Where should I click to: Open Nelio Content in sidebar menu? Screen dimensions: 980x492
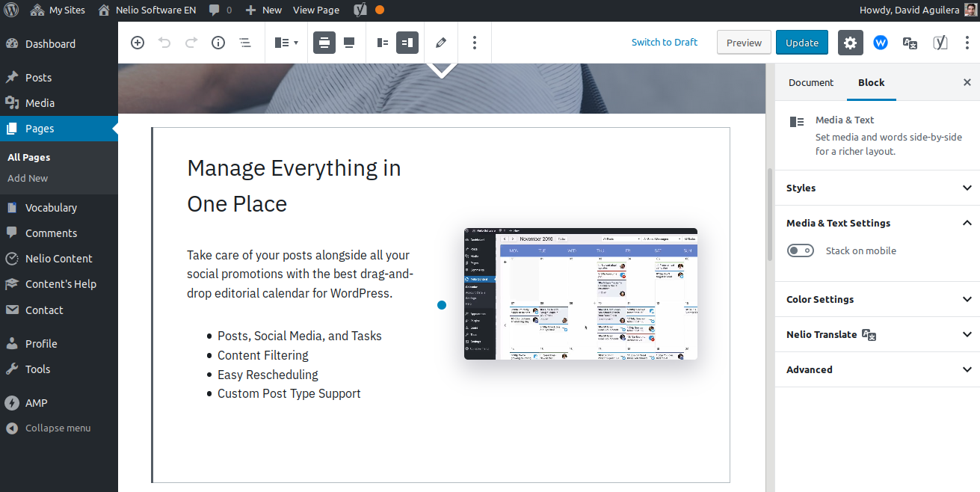point(58,259)
